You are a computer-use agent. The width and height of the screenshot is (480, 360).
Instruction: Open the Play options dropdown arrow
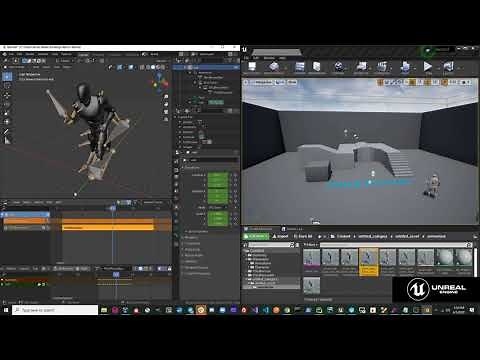point(437,68)
